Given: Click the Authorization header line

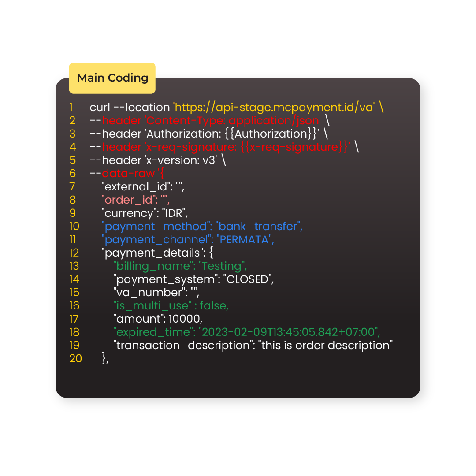Looking at the screenshot, I should point(209,134).
